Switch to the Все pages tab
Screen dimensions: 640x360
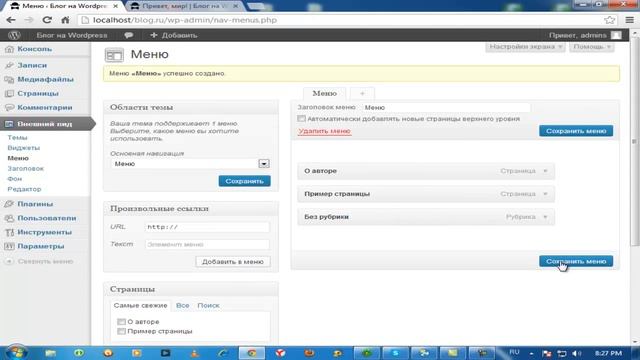182,305
